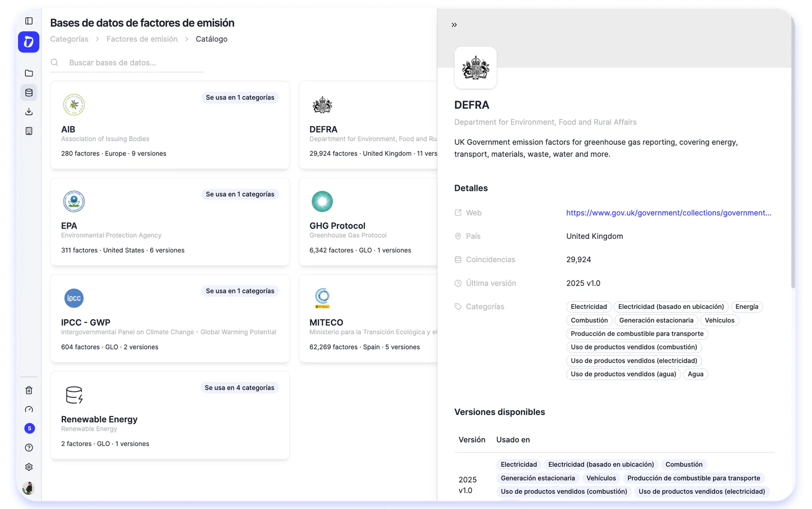
Task: Click IPCC's Se usa en 1 categorías badge
Action: (240, 291)
